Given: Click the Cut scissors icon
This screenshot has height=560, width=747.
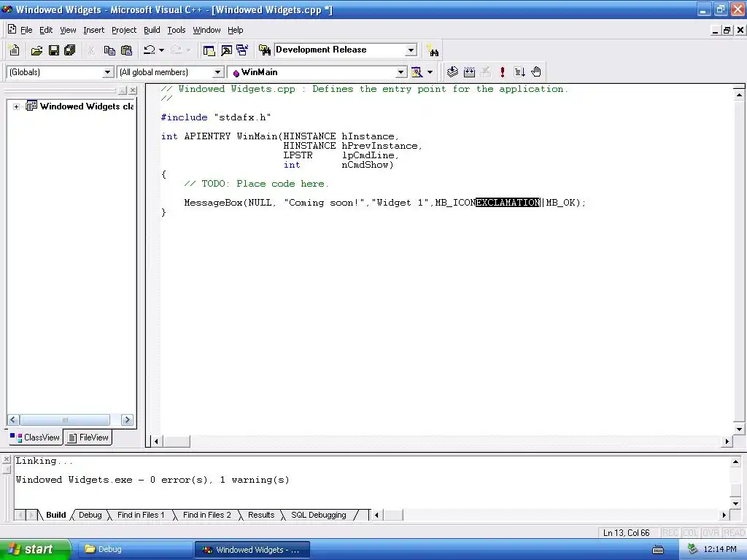Looking at the screenshot, I should point(91,50).
